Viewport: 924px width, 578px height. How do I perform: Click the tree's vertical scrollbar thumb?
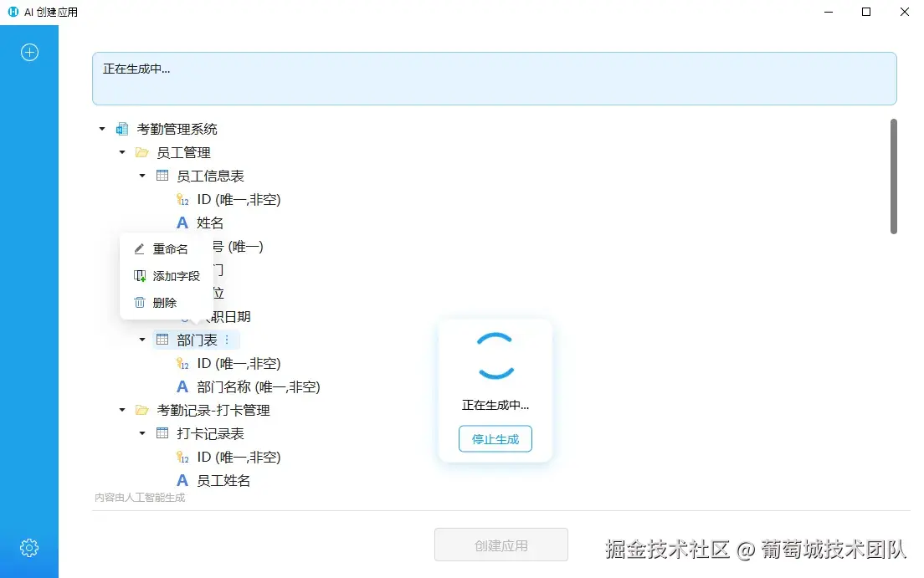tap(893, 176)
